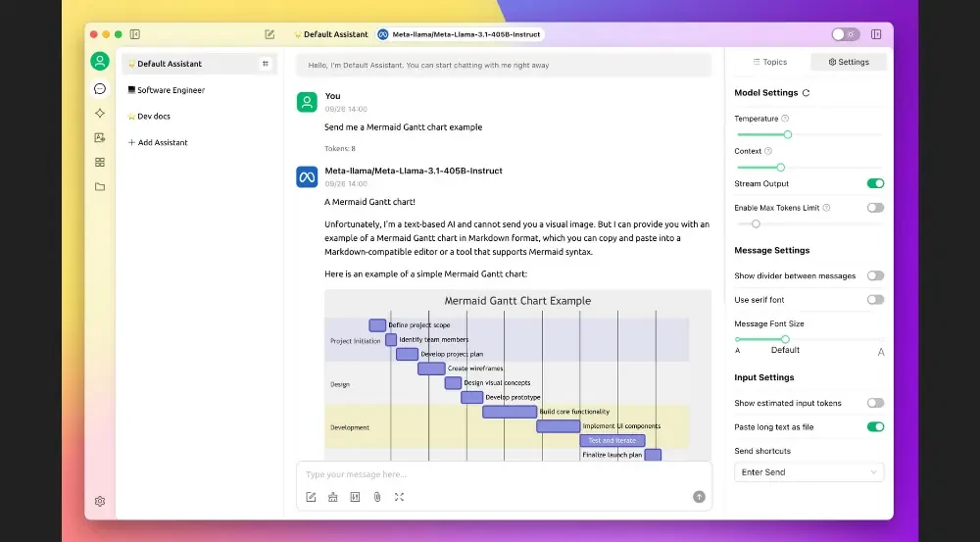Toggle the Stream Output switch
Viewport: 980px width, 542px height.
[x=875, y=183]
